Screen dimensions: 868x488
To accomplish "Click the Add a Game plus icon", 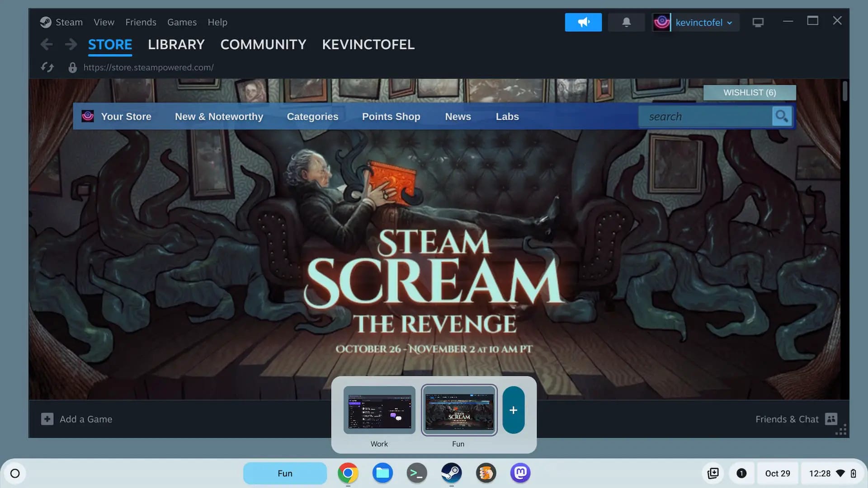I will coord(47,419).
